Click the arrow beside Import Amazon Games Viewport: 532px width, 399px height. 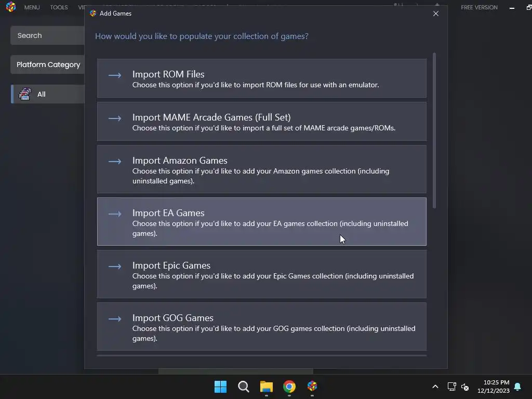pyautogui.click(x=115, y=162)
